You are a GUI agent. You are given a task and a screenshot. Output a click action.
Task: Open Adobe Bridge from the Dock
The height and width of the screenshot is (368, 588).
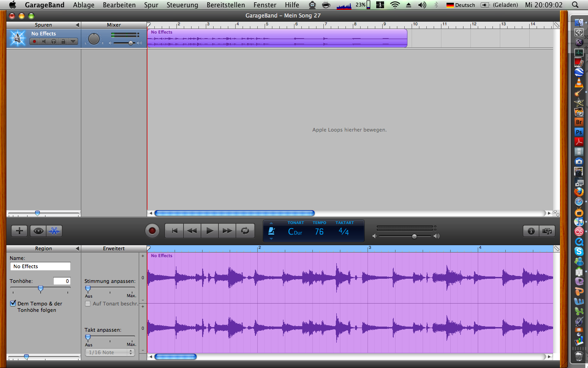click(x=579, y=122)
